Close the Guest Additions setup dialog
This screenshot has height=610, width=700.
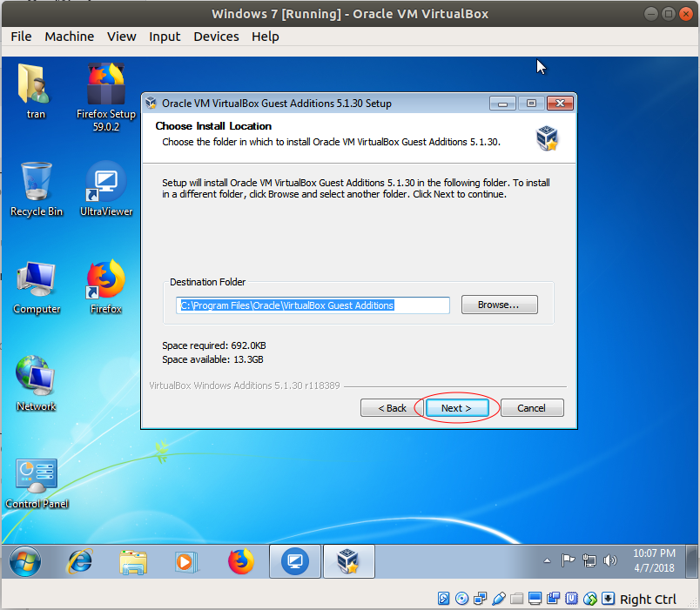pos(560,104)
